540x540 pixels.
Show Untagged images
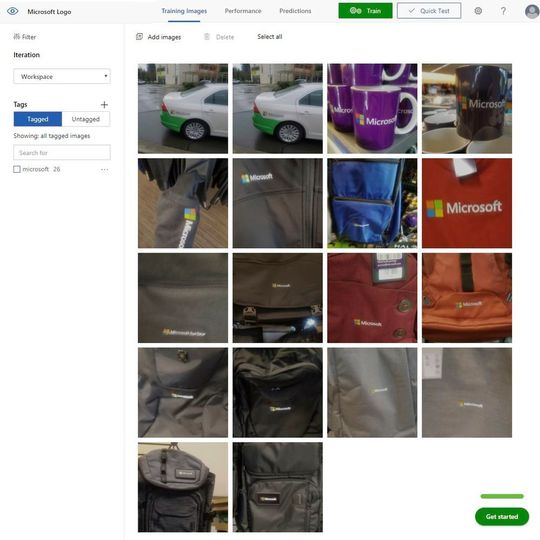coord(86,119)
